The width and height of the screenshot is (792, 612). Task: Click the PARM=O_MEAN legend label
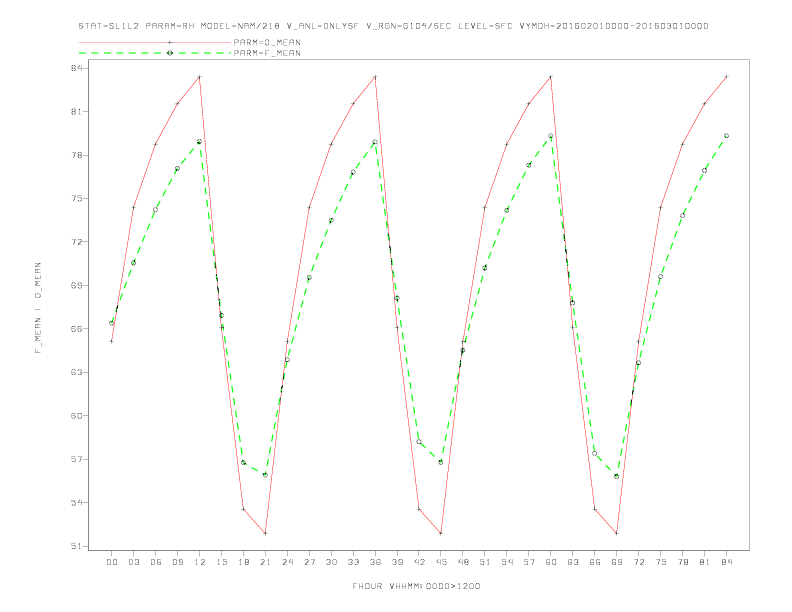(267, 42)
